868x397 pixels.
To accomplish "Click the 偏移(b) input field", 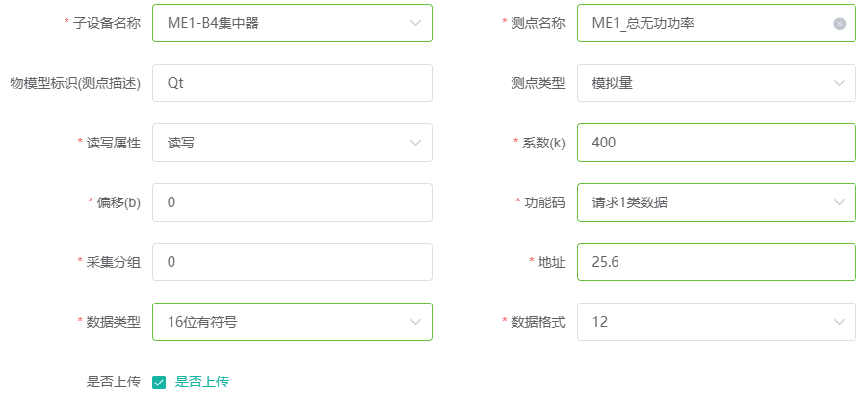I will click(292, 202).
